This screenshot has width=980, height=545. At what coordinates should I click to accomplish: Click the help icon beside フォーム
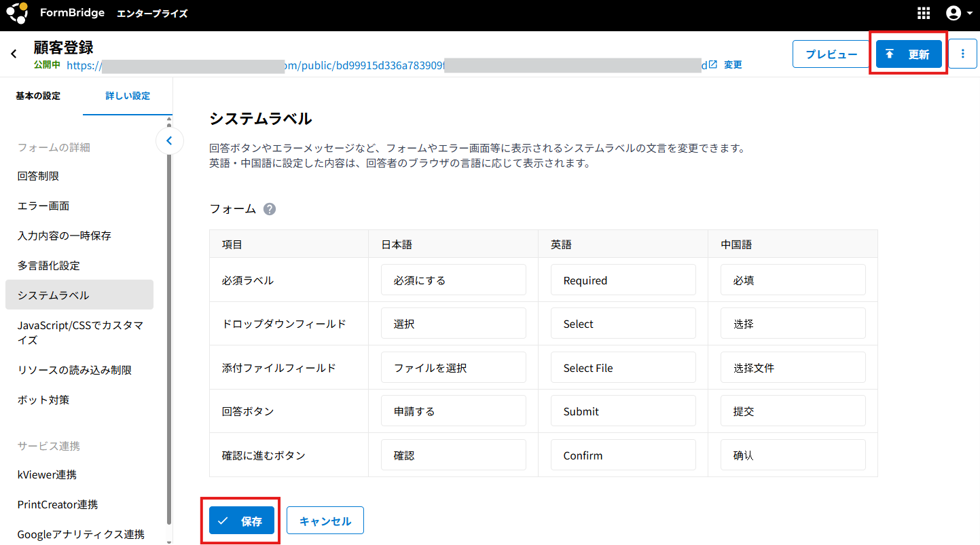(270, 209)
